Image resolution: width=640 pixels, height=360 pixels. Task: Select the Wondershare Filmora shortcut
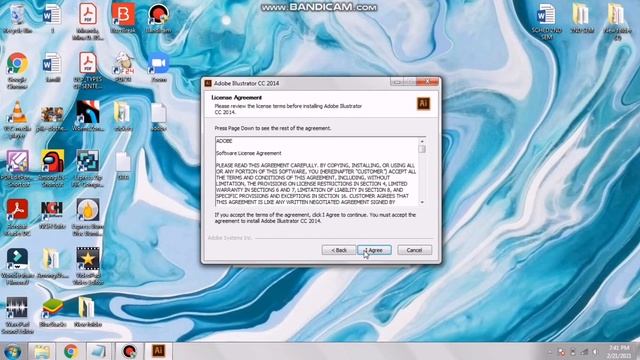click(17, 266)
